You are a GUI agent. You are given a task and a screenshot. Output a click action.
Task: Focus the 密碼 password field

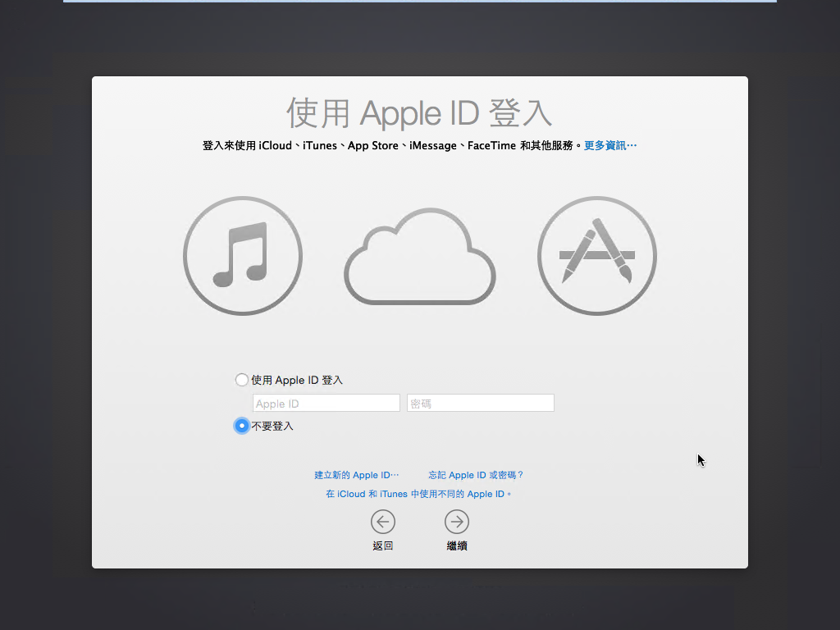click(481, 403)
